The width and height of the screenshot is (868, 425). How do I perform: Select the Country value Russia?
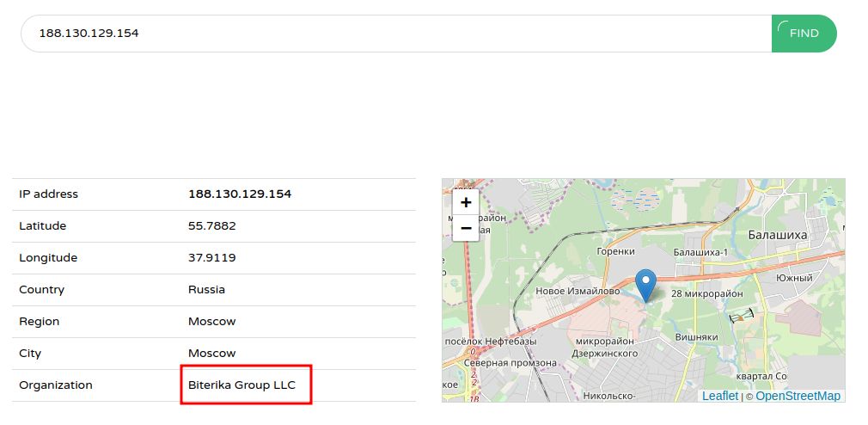206,289
